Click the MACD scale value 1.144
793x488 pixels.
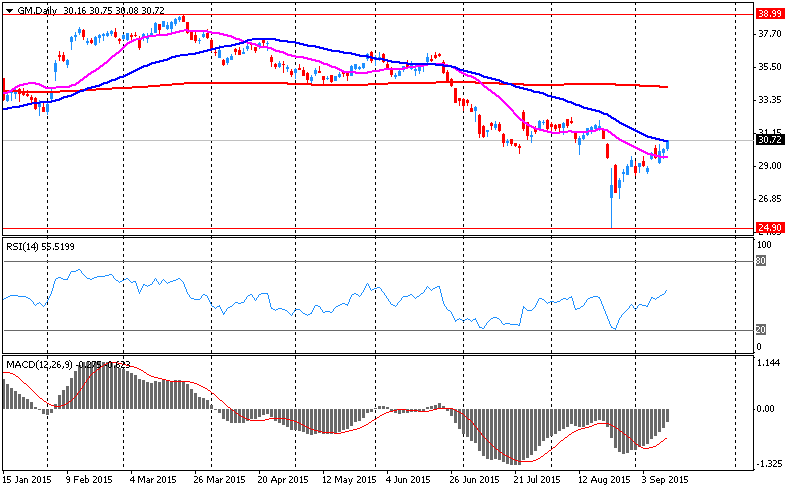point(770,363)
